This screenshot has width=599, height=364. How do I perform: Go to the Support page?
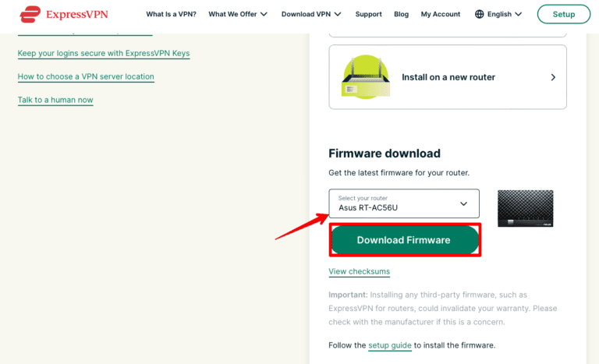(368, 14)
